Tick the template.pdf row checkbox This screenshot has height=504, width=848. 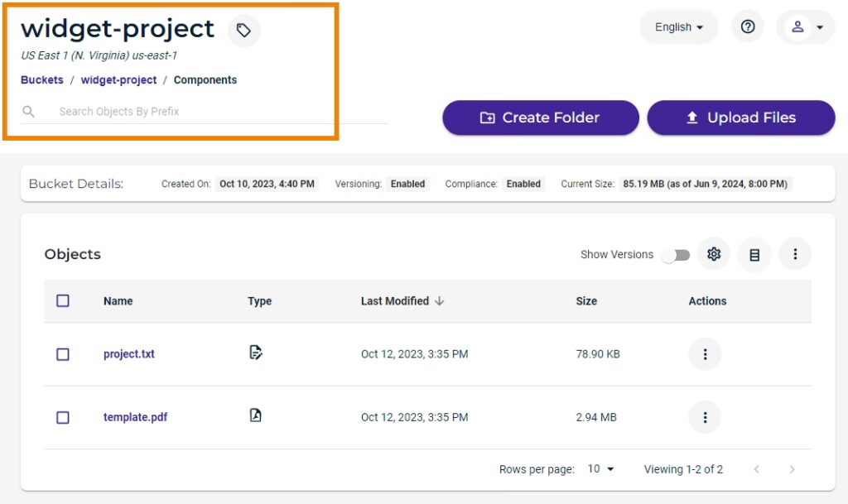pos(63,417)
